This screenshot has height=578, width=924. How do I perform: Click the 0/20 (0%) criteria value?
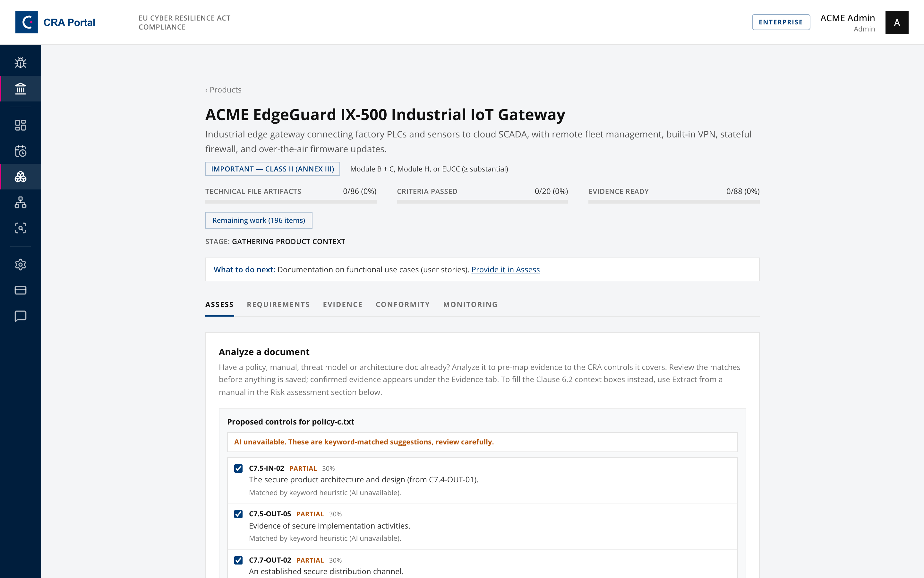pos(551,191)
